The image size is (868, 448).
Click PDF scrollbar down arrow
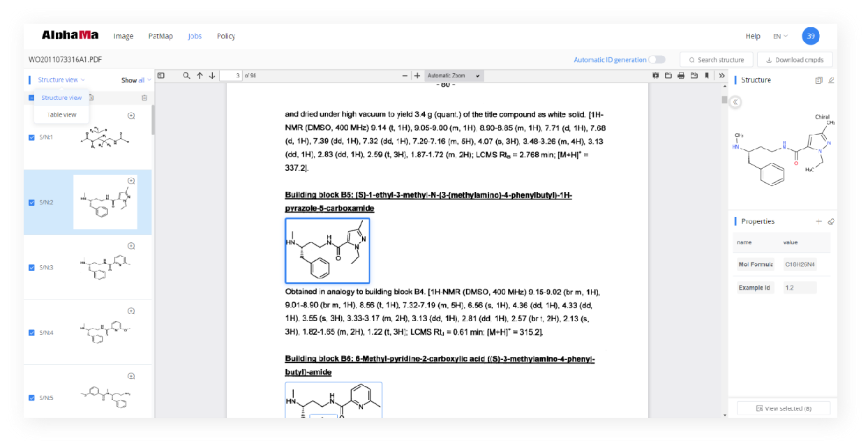(724, 415)
